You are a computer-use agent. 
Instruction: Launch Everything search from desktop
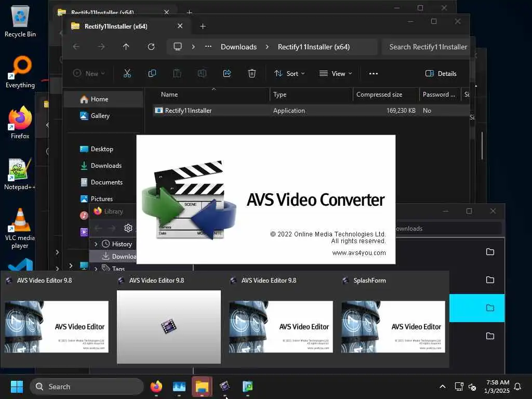(x=20, y=72)
